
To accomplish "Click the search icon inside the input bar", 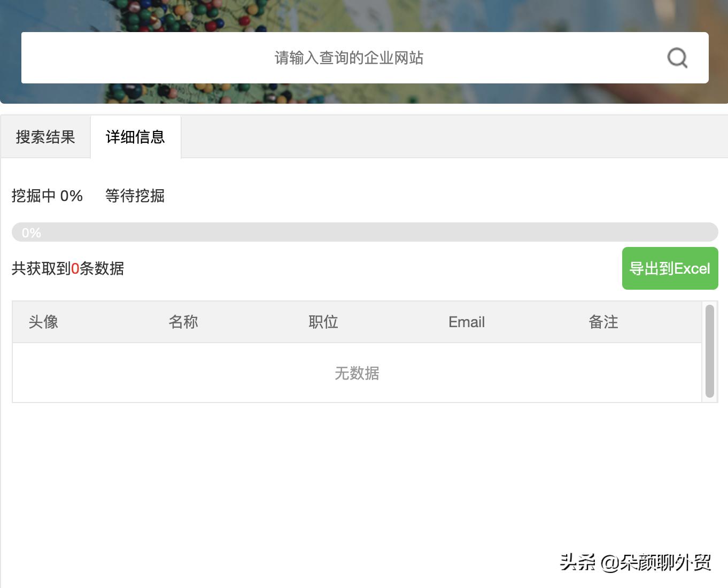I will [x=677, y=57].
